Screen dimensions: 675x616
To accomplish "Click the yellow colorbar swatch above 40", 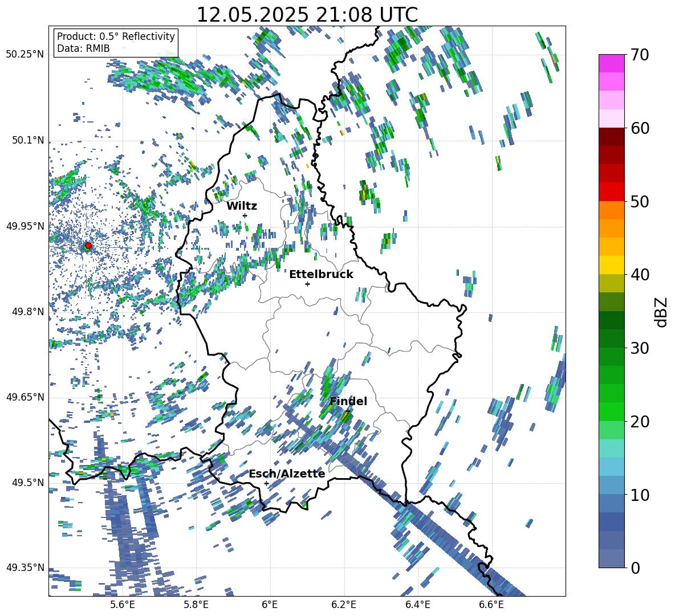I will (x=612, y=266).
